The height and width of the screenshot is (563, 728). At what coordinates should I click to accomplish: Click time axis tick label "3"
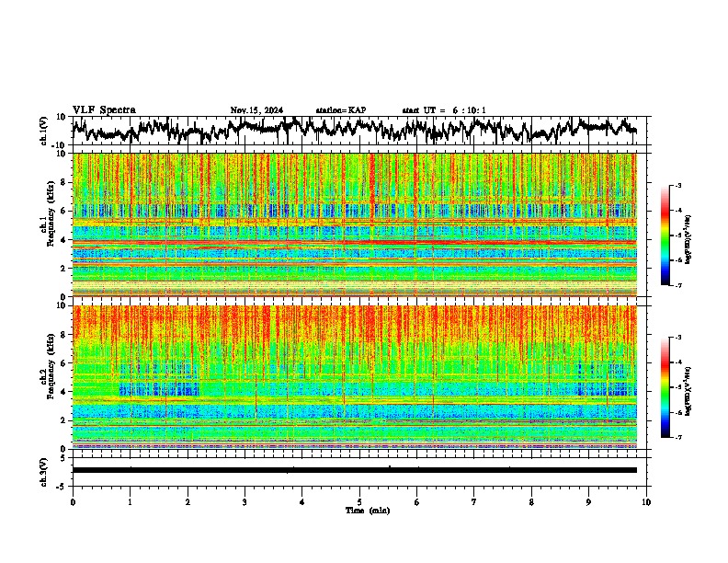coord(245,502)
